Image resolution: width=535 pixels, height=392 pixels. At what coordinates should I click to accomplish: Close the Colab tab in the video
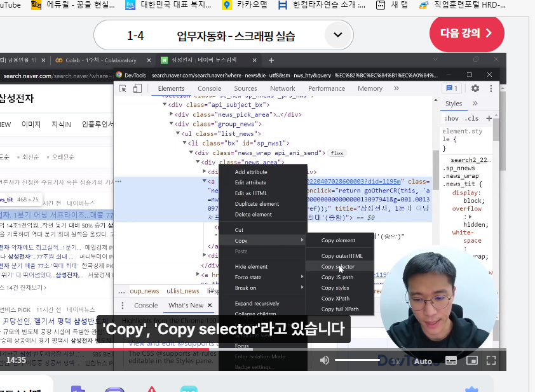149,60
